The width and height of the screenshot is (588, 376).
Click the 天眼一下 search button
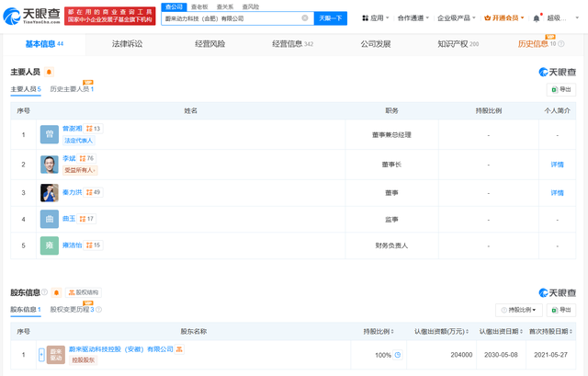331,18
